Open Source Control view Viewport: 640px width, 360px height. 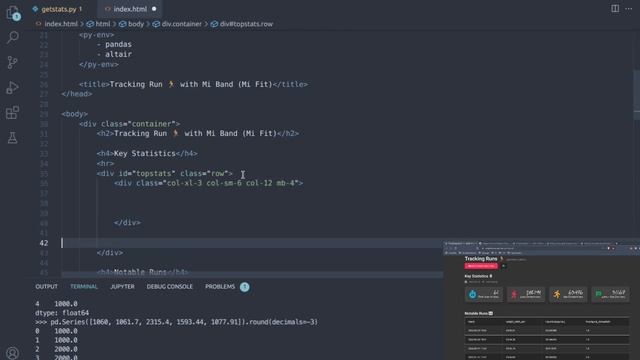pyautogui.click(x=13, y=62)
